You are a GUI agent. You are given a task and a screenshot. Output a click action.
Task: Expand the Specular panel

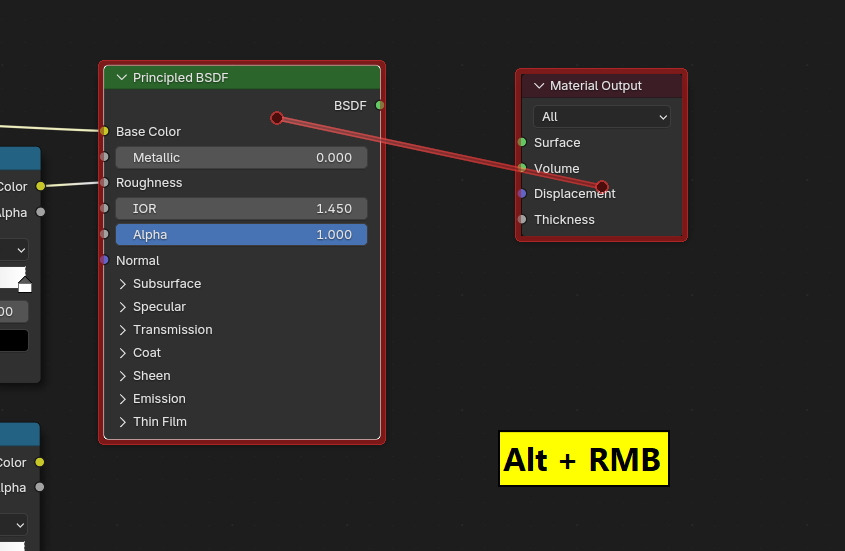(x=123, y=307)
